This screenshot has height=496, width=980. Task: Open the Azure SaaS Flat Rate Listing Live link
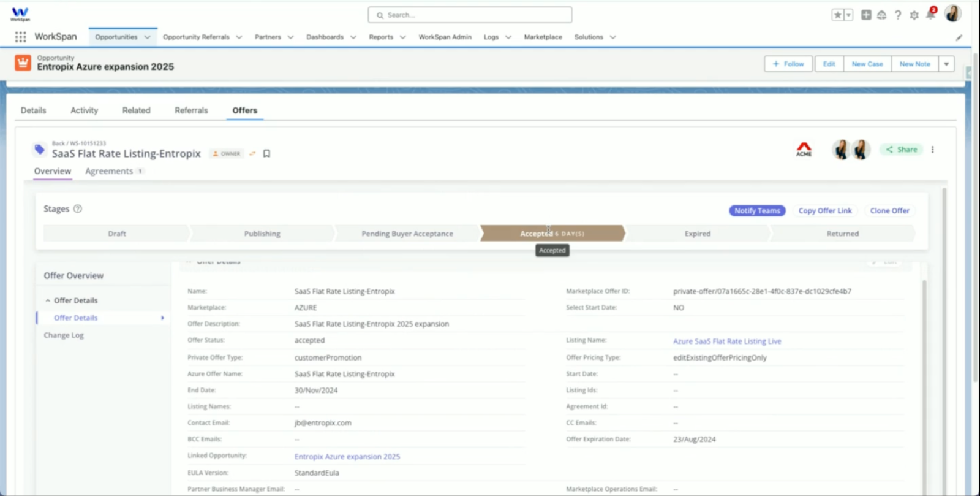727,341
